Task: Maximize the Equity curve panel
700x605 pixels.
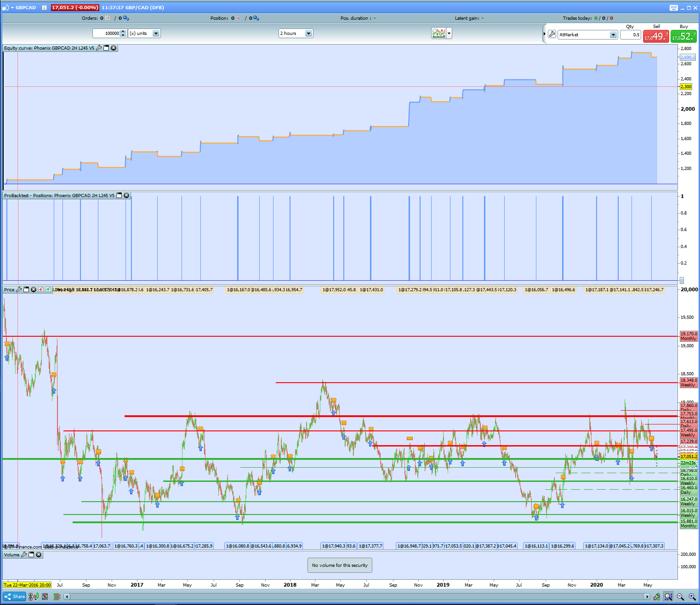Action: pos(106,48)
